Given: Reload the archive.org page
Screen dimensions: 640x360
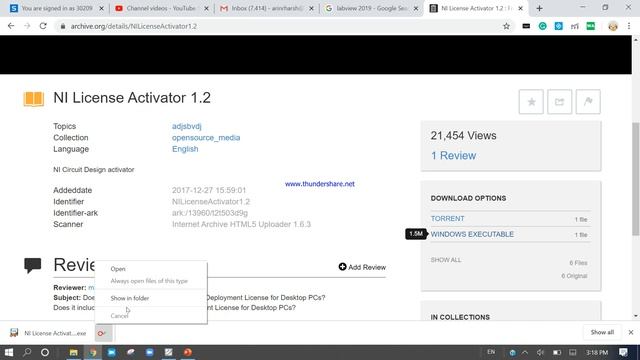Looking at the screenshot, I should [43, 26].
